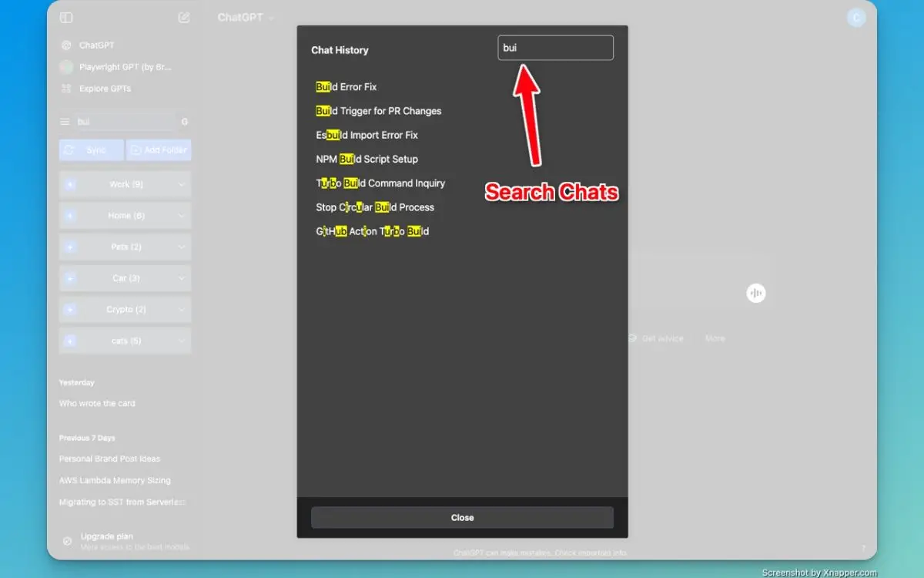
Task: Open the ChatGPT model selector dropdown
Action: [x=246, y=18]
